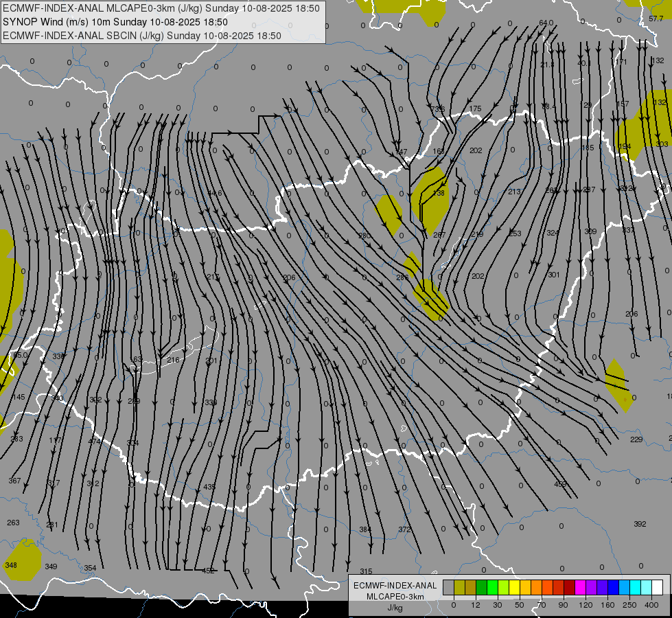The image size is (672, 618).
Task: Click the map value '324'
Action: point(553,233)
